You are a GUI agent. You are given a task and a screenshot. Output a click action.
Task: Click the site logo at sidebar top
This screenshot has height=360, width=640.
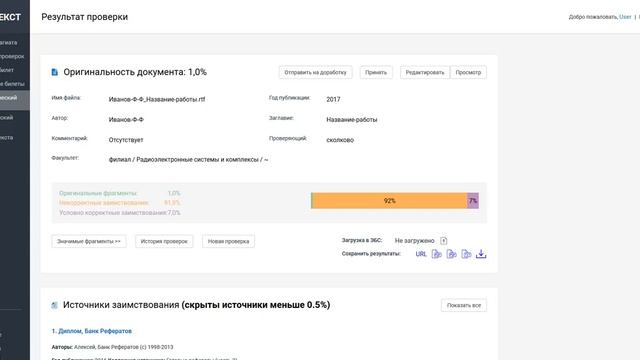pyautogui.click(x=11, y=17)
